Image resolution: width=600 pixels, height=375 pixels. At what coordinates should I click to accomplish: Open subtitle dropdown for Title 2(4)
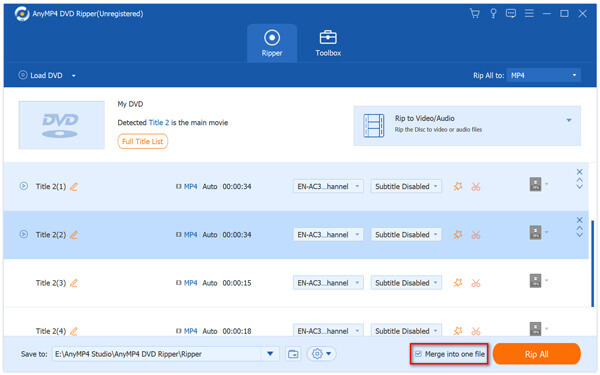point(406,330)
